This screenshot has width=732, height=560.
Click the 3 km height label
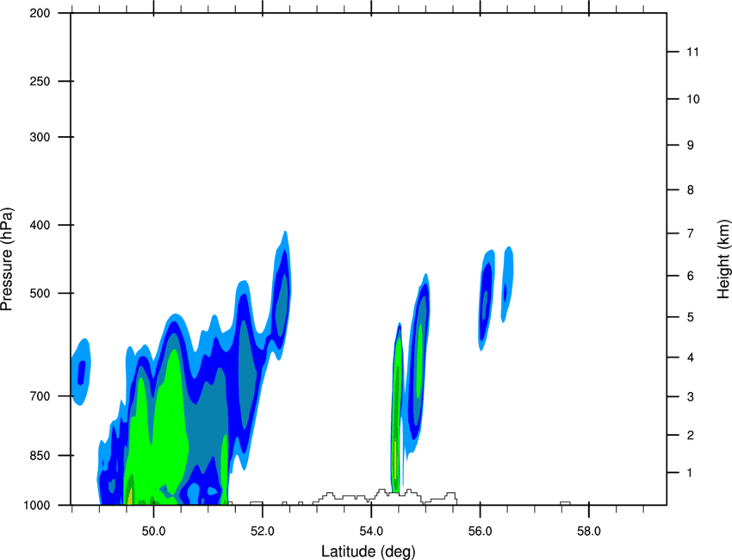point(691,397)
